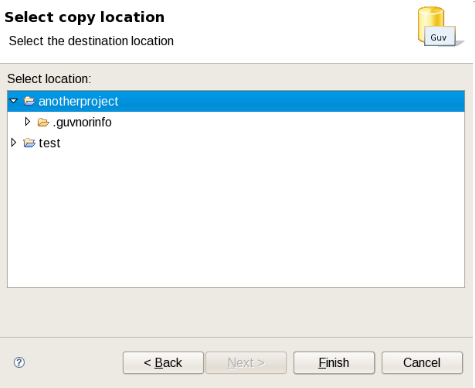Expand the .guvnorinfo folder arrow

point(27,122)
